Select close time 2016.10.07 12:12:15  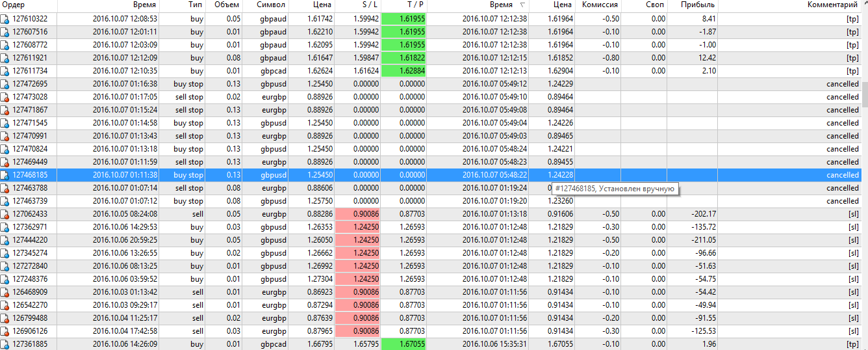494,58
